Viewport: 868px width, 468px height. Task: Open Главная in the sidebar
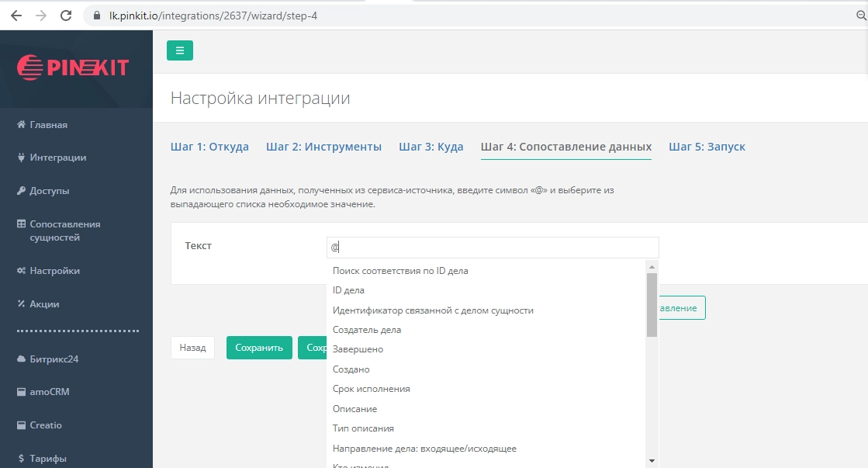tap(48, 125)
